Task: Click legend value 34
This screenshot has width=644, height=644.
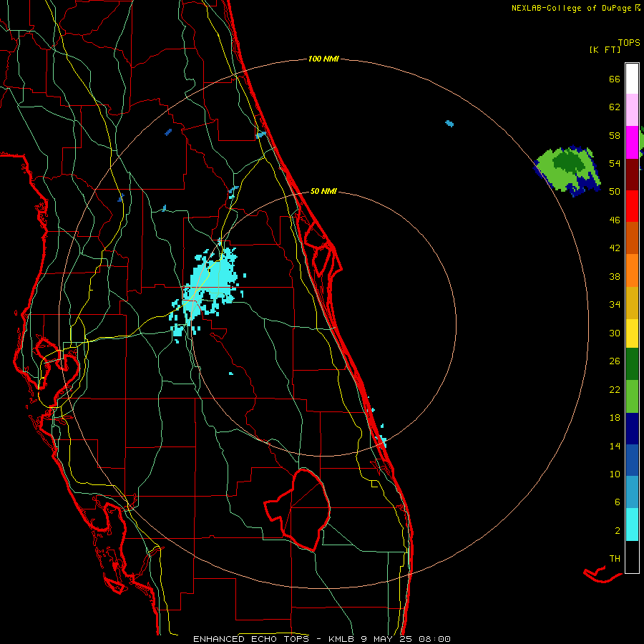Action: pos(615,305)
